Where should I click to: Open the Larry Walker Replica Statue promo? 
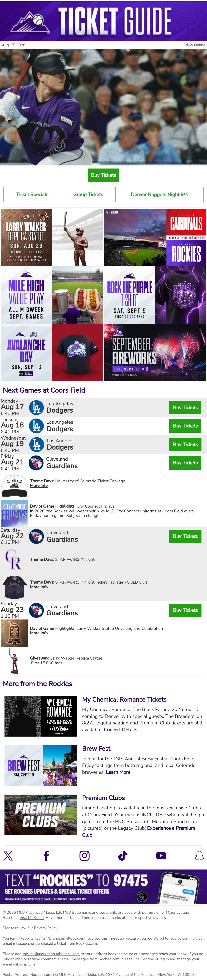[x=52, y=237]
